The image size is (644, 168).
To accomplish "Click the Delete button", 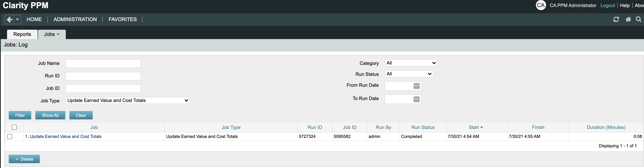I will [24, 159].
